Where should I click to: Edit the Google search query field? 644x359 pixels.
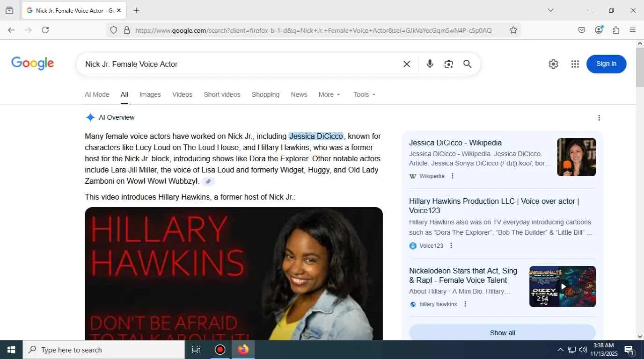(x=239, y=64)
